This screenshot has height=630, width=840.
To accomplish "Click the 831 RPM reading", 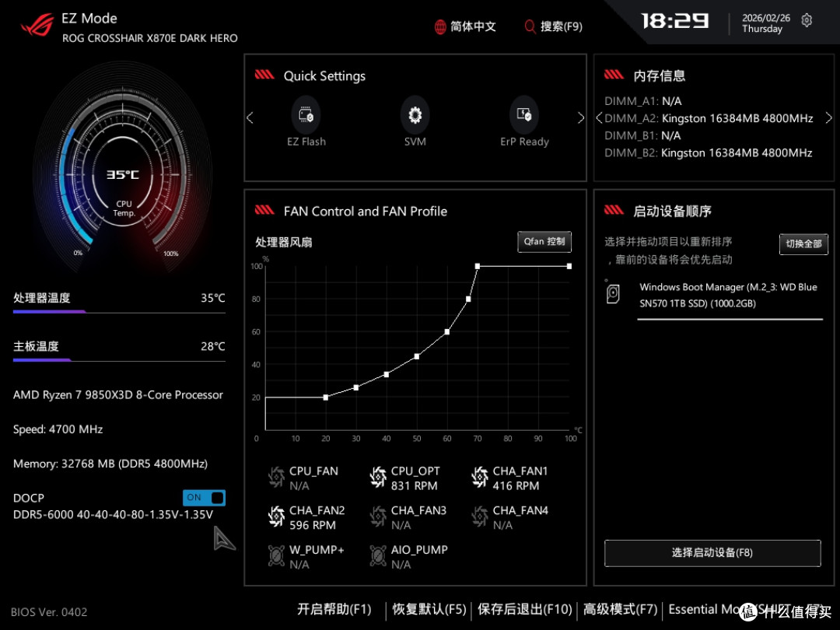I will coord(414,486).
